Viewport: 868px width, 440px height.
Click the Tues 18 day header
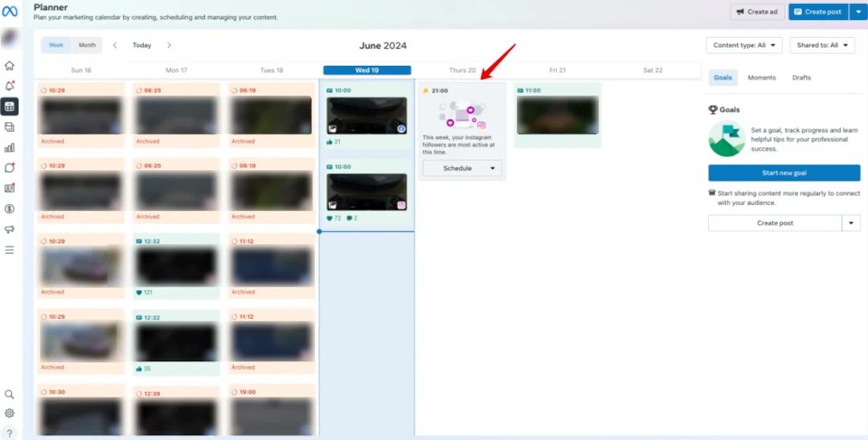(x=272, y=70)
